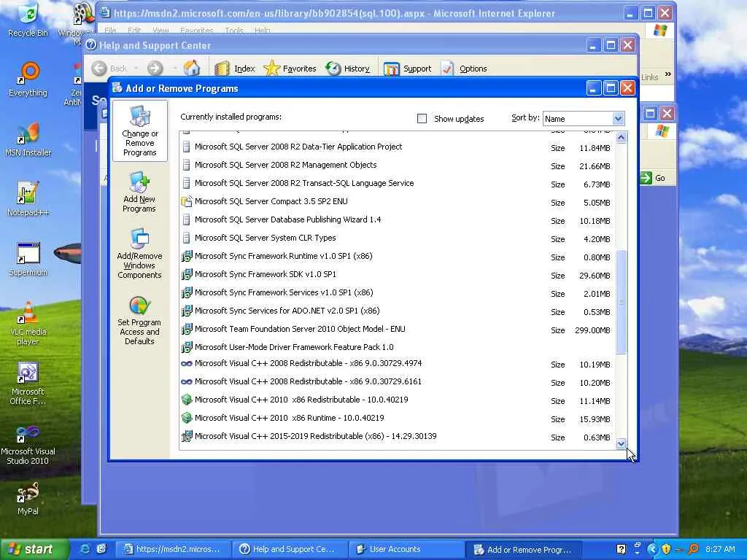Click icon of Visual C++ 2010 x86 Runtime
Screen dimensions: 747x560
coord(186,418)
